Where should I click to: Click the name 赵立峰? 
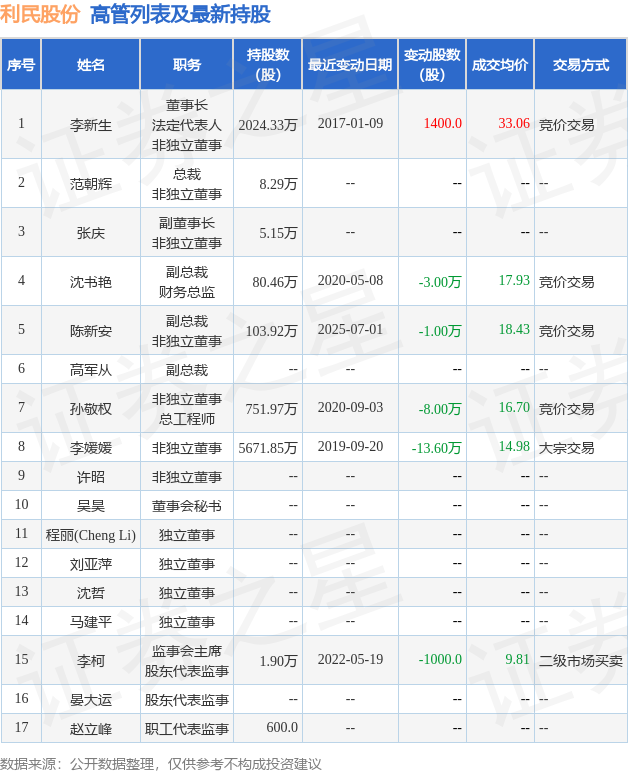tap(91, 729)
